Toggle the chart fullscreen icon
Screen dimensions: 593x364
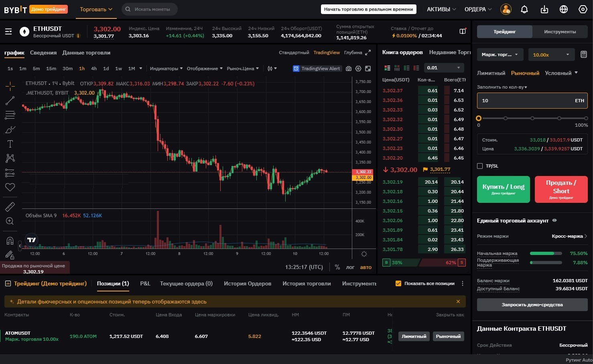coord(368,69)
